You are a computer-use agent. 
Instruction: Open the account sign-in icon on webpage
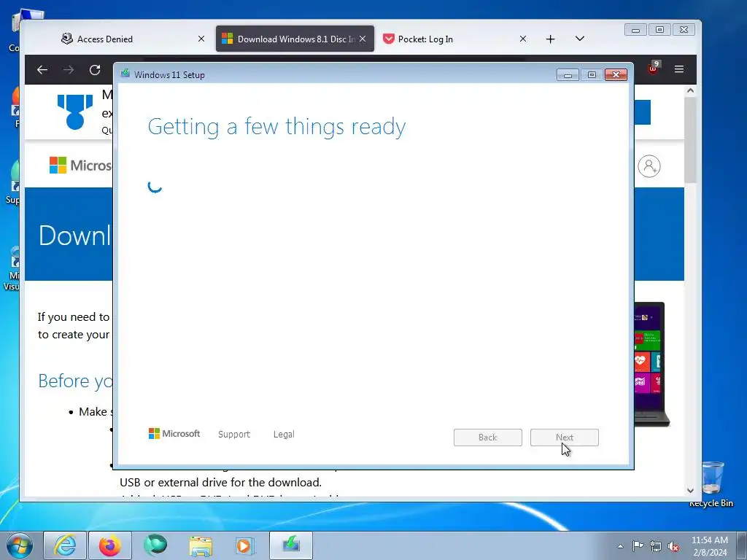(649, 166)
